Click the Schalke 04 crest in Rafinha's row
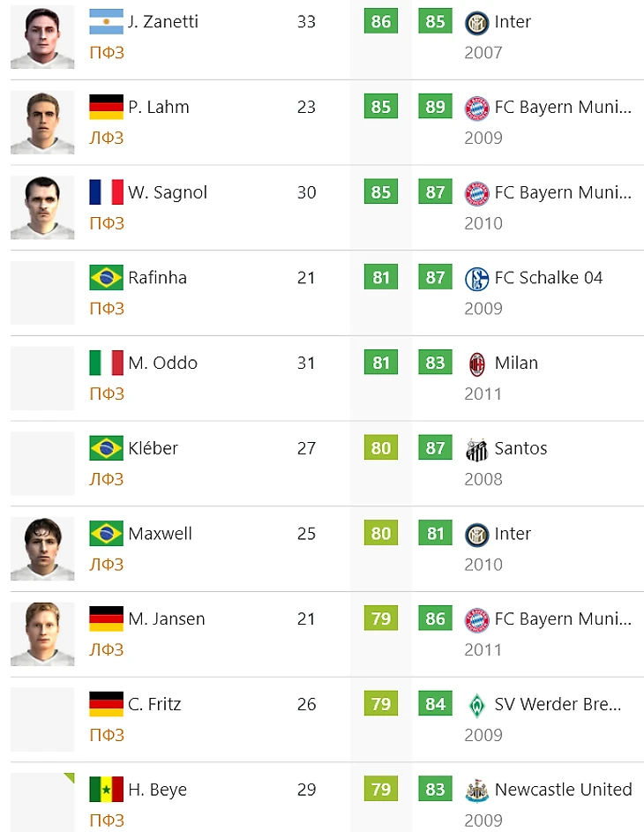The width and height of the screenshot is (644, 832). 476,278
